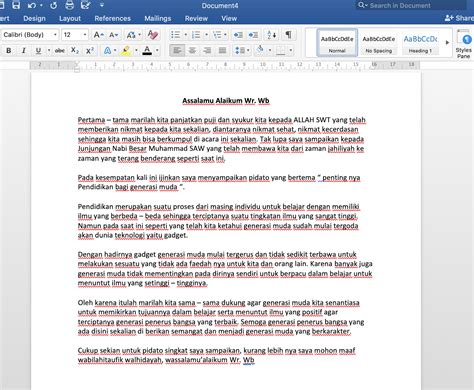Open the Change Case Aa menu

[133, 35]
